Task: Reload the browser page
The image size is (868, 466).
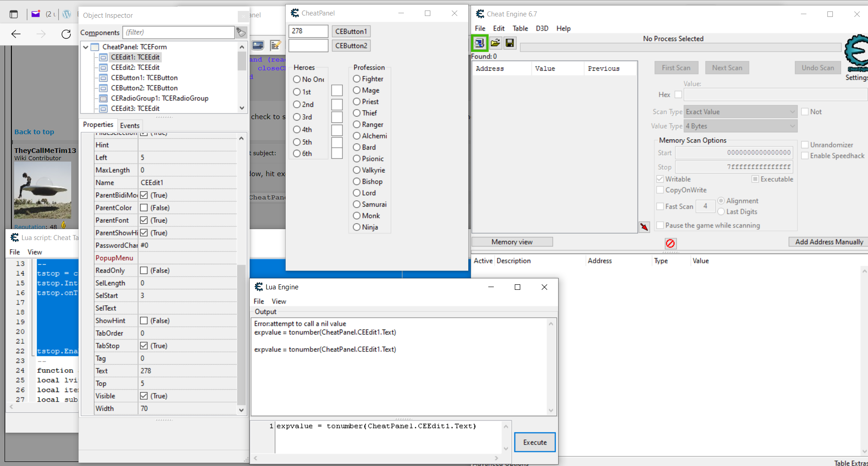Action: (x=66, y=34)
